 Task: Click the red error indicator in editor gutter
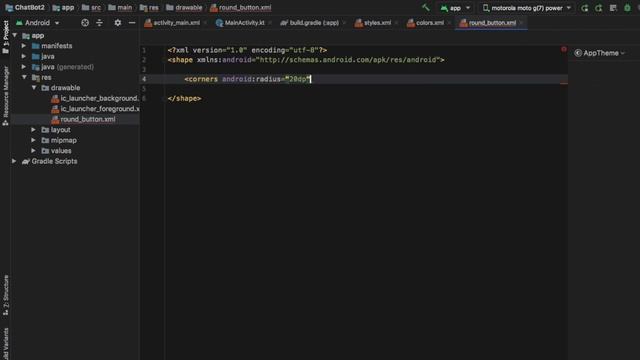564,49
